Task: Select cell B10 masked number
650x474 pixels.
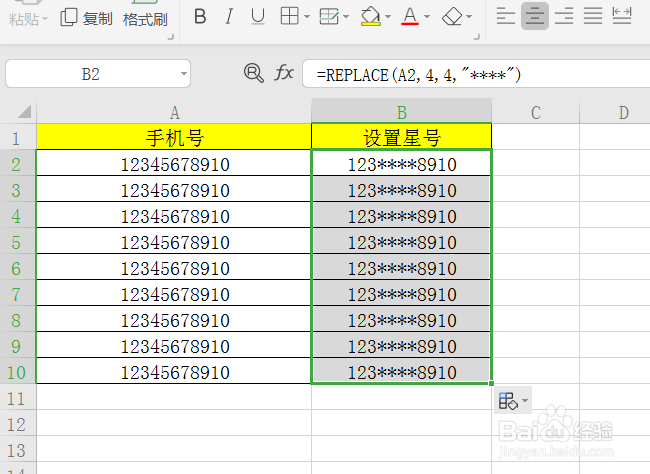Action: (402, 371)
